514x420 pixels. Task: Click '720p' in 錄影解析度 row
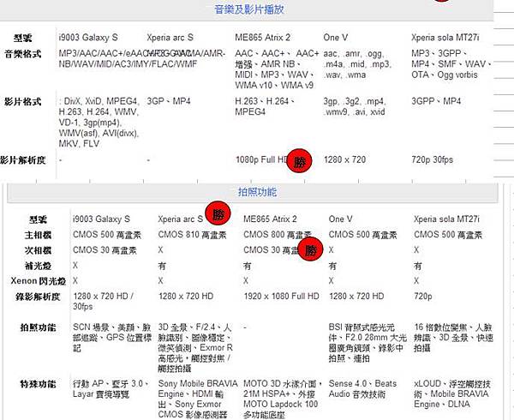423,297
